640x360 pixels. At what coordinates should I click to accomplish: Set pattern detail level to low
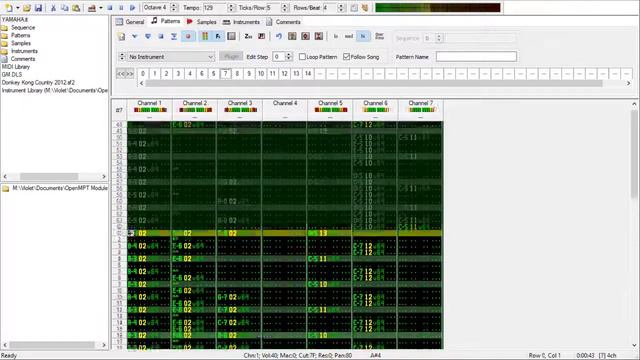coord(336,36)
